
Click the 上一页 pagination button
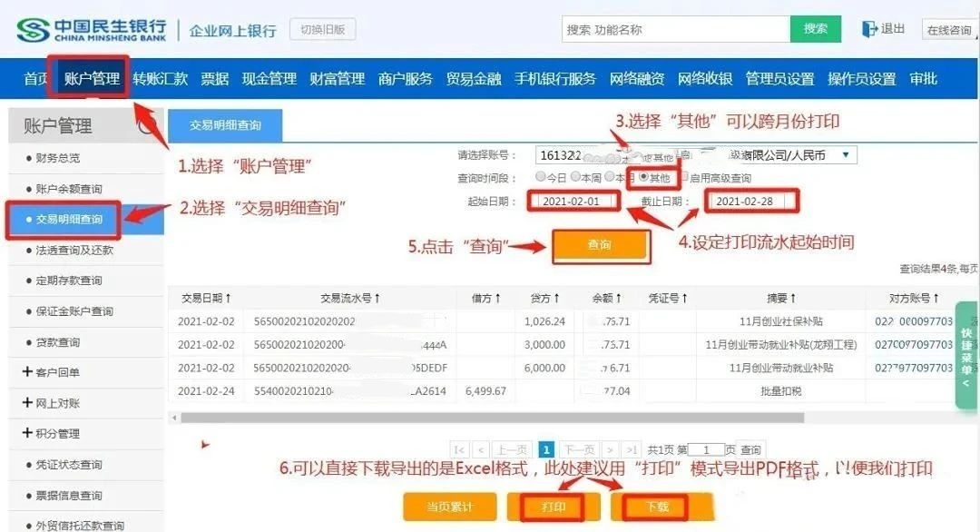512,449
